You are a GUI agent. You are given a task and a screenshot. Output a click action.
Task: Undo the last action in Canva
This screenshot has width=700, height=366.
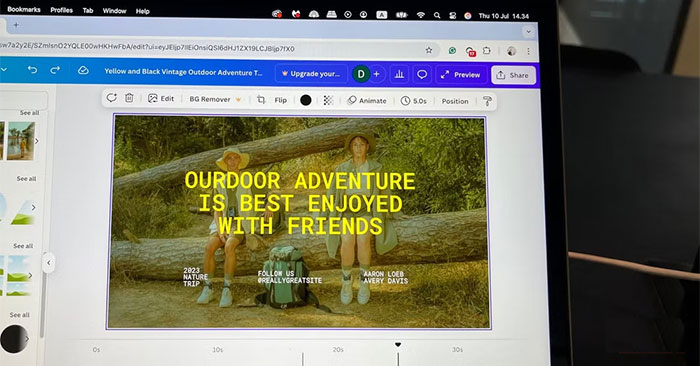32,70
